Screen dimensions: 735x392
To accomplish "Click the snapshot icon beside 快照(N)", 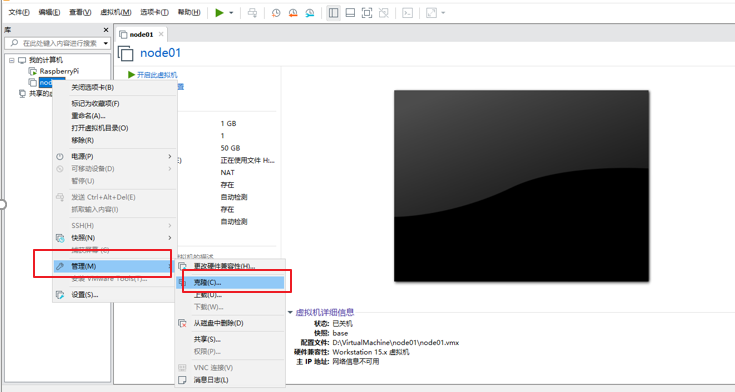I will click(x=60, y=238).
